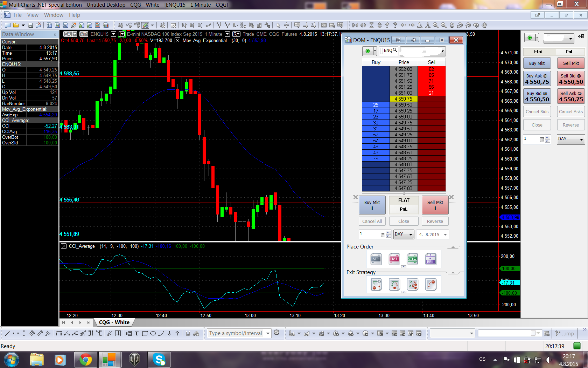Select the CQG - White workspace tab

click(x=114, y=322)
